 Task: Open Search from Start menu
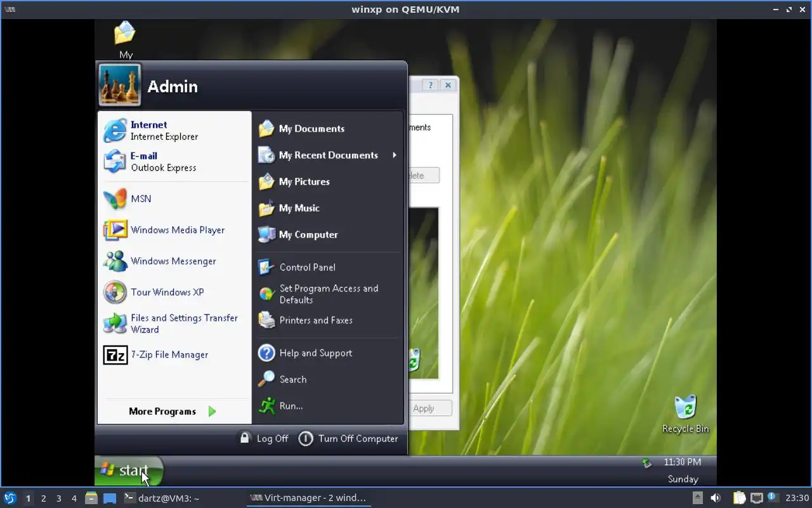(329, 380)
